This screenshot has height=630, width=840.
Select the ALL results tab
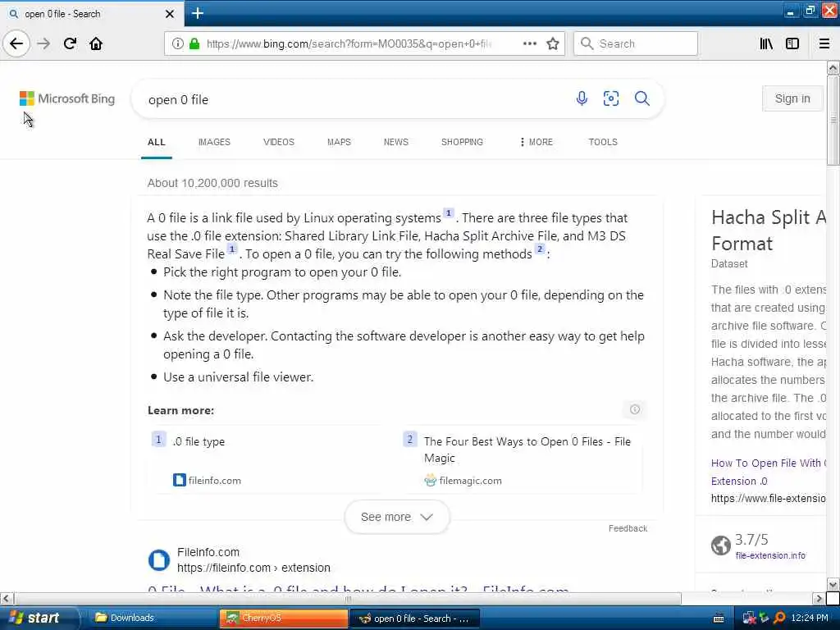(157, 142)
